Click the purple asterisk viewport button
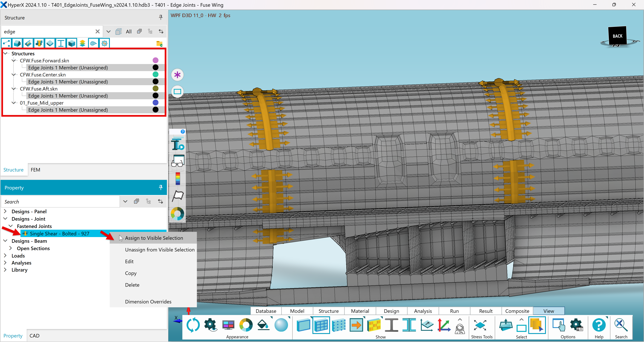The width and height of the screenshot is (644, 342). coord(177,75)
